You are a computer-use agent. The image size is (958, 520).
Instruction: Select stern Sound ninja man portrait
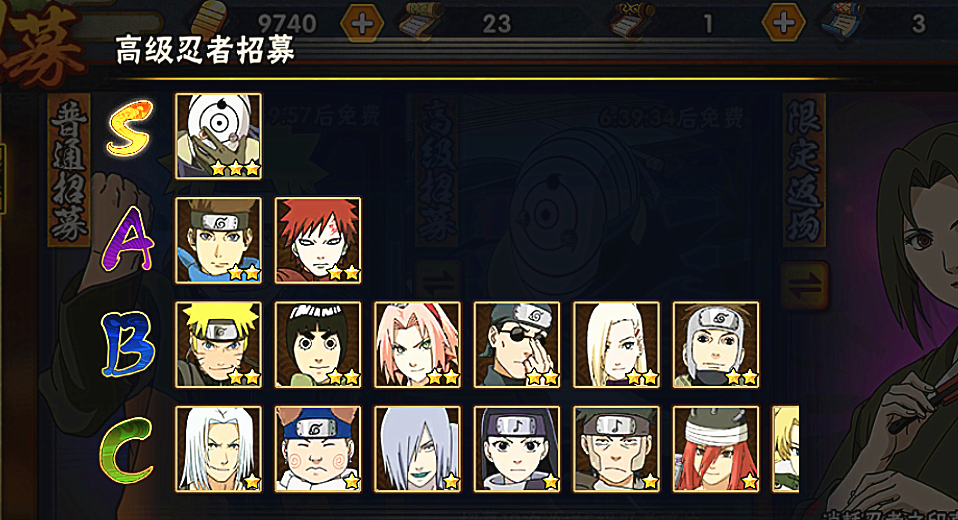[616, 449]
